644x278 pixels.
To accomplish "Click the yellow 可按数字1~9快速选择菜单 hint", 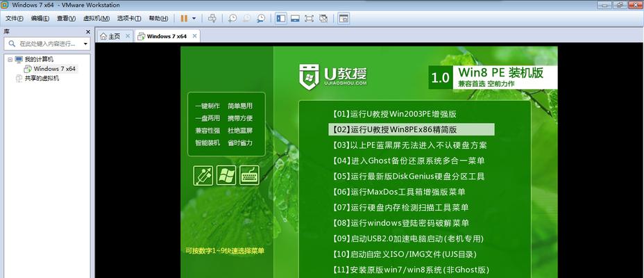I will click(x=224, y=250).
